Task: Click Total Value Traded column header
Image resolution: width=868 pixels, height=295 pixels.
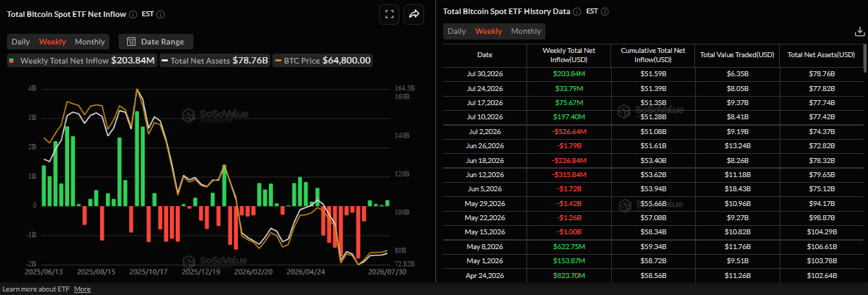Action: coord(737,55)
